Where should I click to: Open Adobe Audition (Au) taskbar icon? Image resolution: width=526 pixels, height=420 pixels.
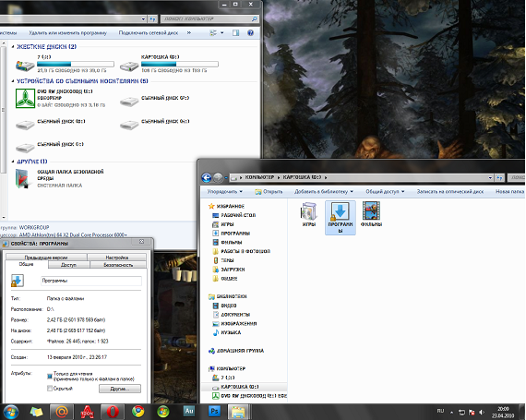tap(189, 412)
